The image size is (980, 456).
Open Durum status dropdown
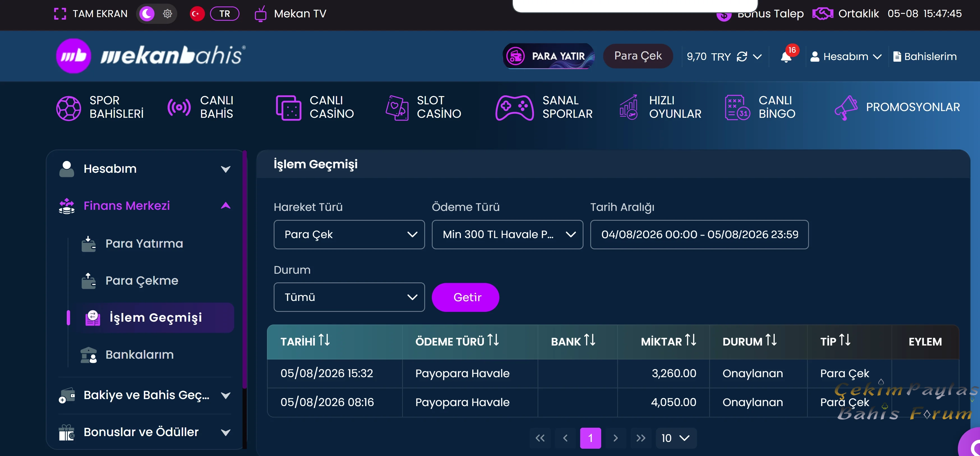click(349, 297)
